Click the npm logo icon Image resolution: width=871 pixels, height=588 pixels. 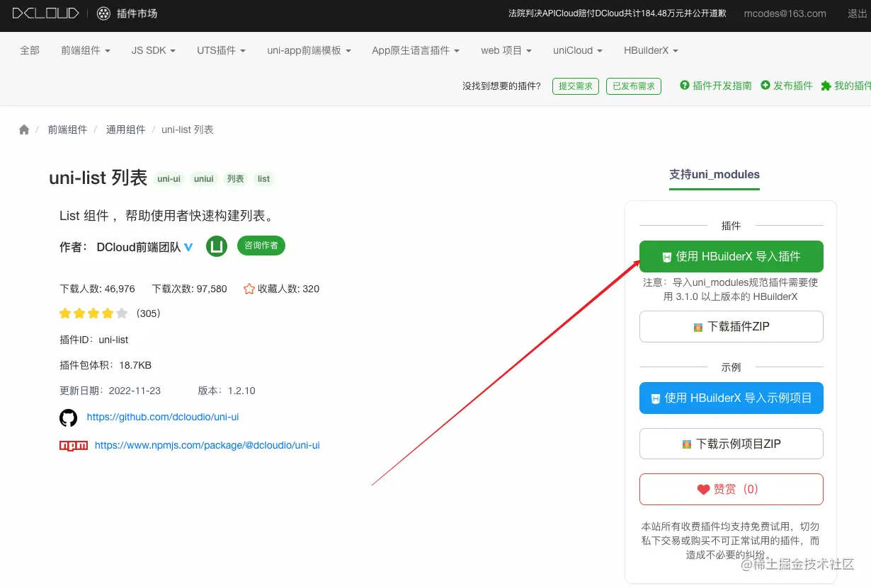coord(74,445)
